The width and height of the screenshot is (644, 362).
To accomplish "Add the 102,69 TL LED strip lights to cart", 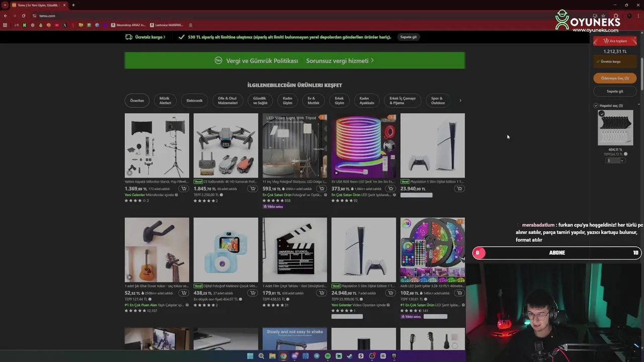I will (x=459, y=293).
